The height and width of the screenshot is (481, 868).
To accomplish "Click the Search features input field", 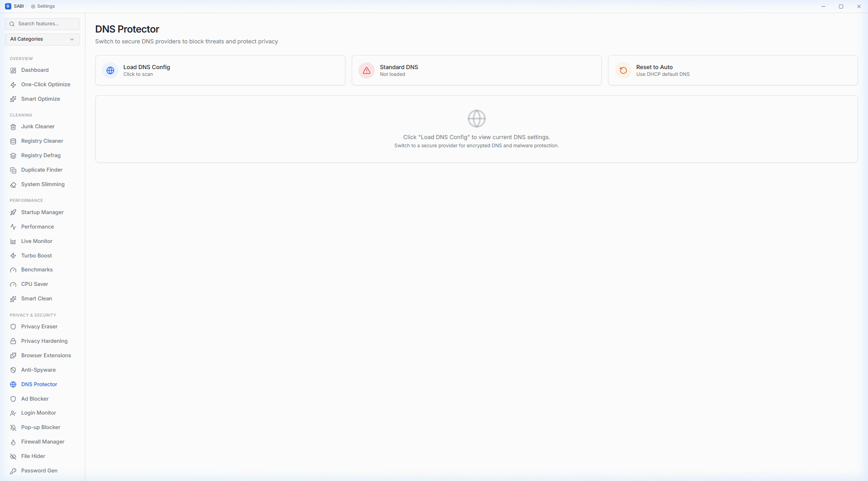I will click(42, 24).
